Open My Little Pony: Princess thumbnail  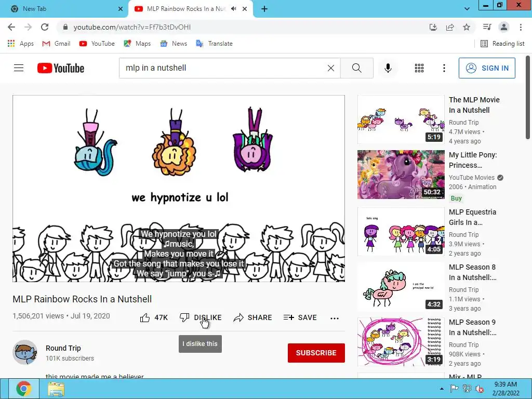click(401, 175)
